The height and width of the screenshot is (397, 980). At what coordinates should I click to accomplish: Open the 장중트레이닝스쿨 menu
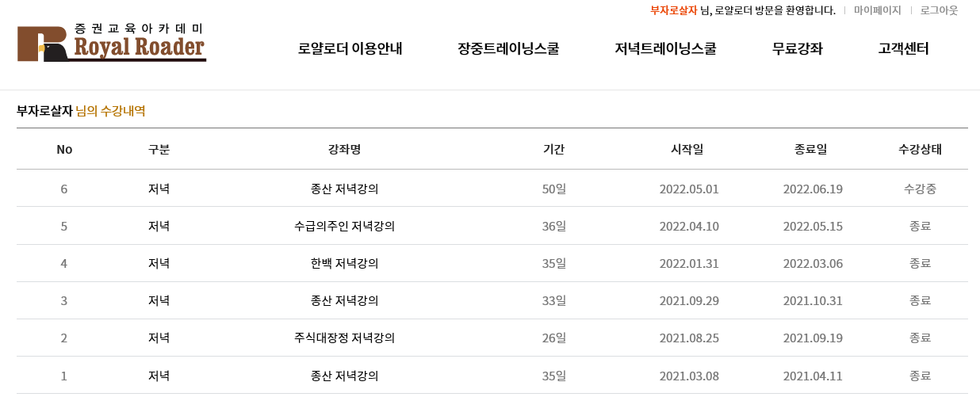508,48
